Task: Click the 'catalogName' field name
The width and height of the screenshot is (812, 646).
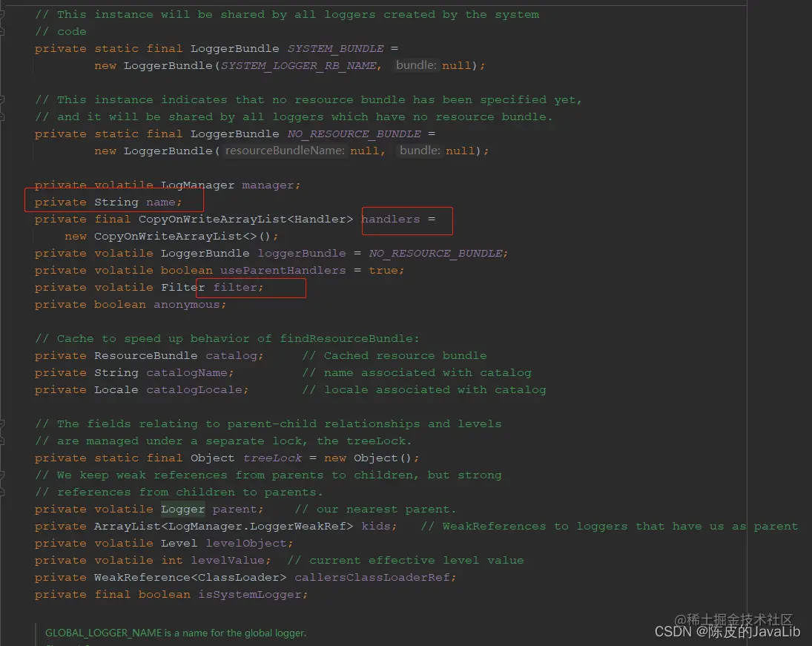Action: [x=186, y=373]
